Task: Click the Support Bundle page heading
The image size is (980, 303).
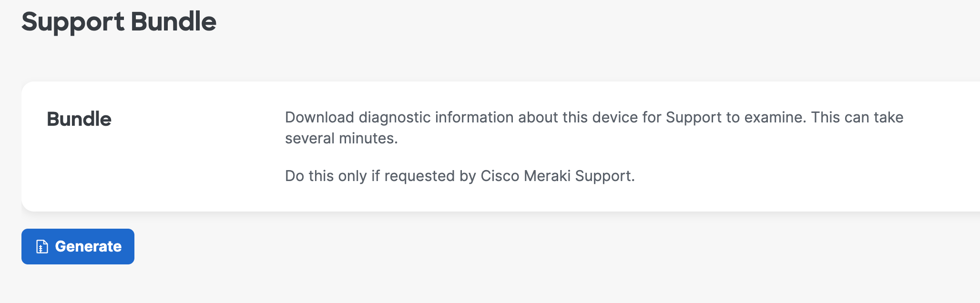Action: 119,22
